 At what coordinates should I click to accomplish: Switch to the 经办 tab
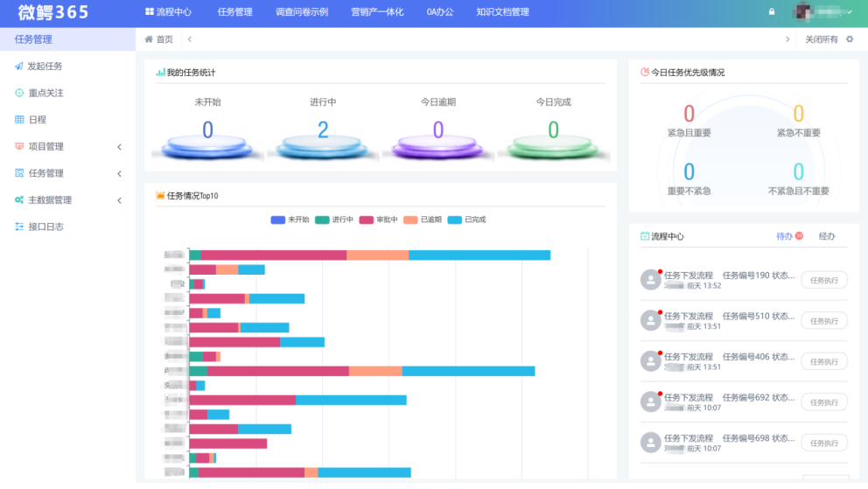pyautogui.click(x=827, y=236)
